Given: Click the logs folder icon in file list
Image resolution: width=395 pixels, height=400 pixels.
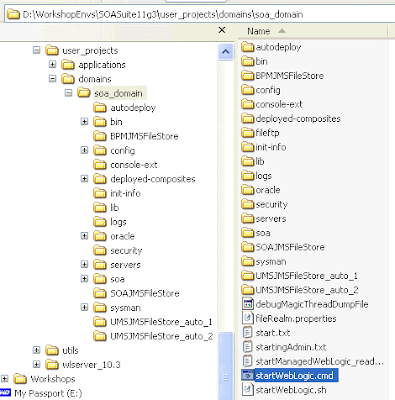Looking at the screenshot, I should click(248, 175).
